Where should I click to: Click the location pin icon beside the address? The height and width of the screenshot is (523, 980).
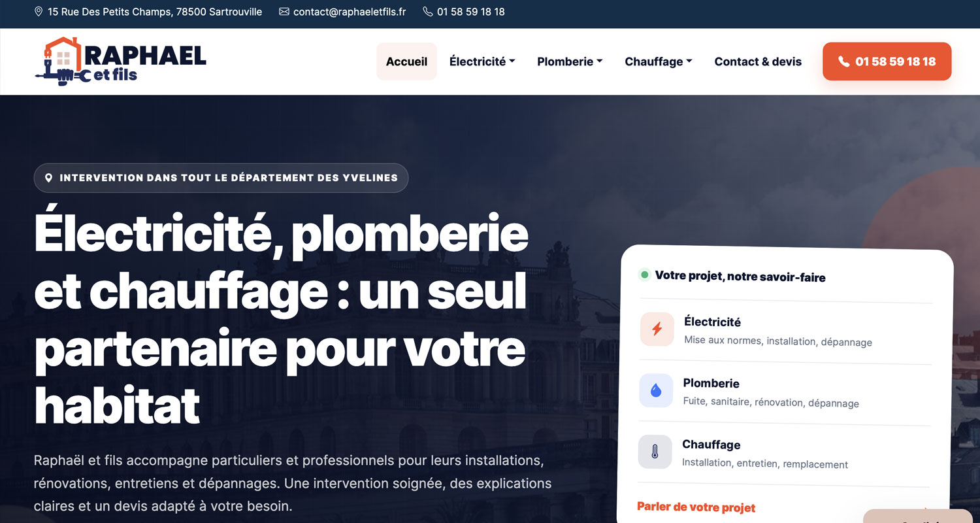39,12
